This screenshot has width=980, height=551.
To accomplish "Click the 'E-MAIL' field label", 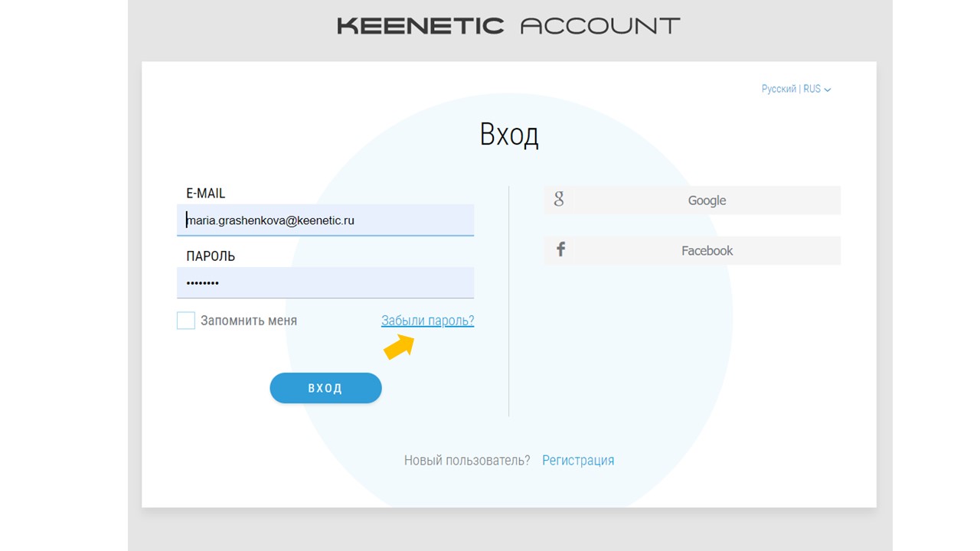I will 206,194.
